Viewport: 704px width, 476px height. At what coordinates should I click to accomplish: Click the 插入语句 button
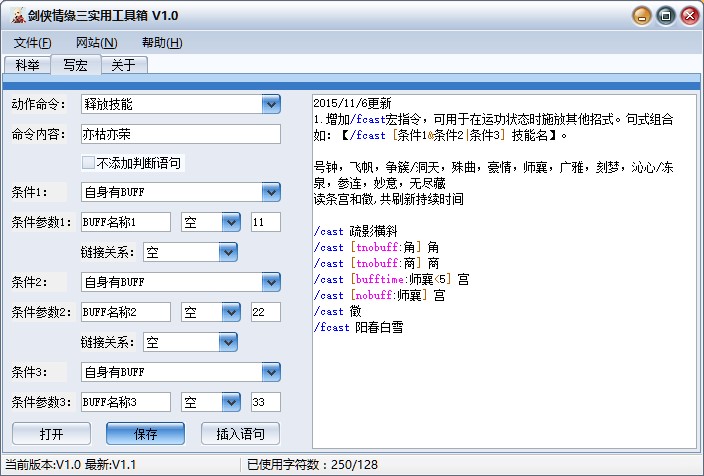240,433
